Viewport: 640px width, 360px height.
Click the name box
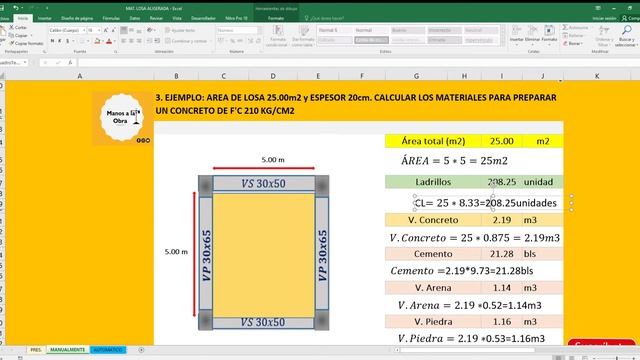coord(13,62)
